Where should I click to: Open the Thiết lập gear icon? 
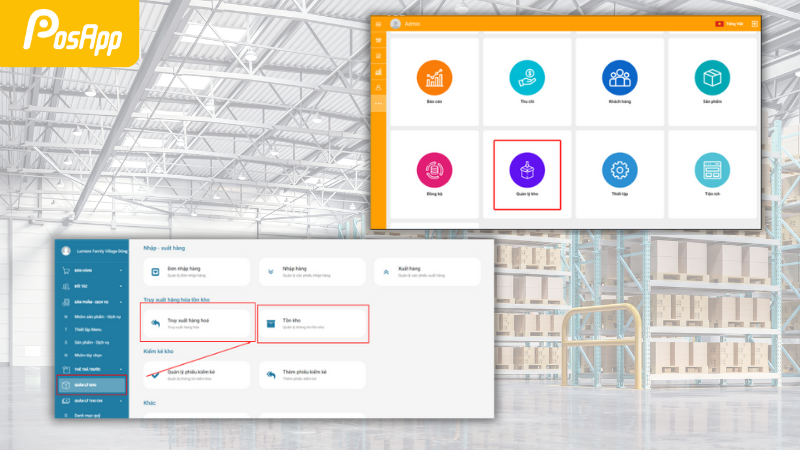pyautogui.click(x=619, y=169)
